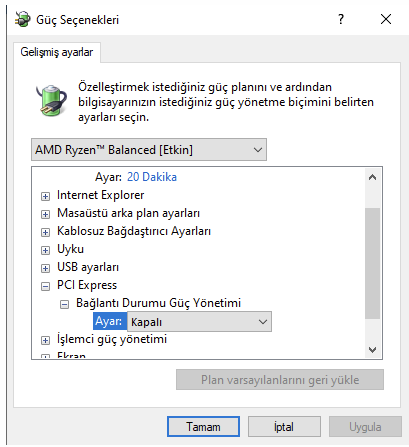Expand İşlemci güç yönetimi node
409x447 pixels.
click(45, 340)
